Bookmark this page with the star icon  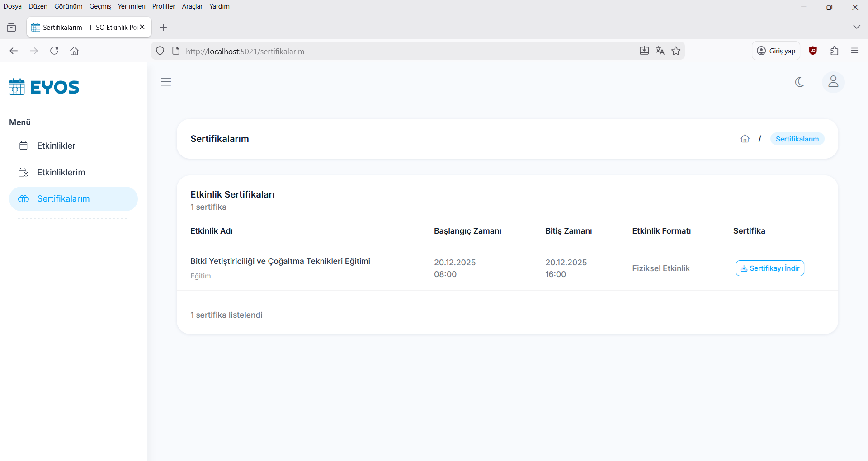click(676, 51)
